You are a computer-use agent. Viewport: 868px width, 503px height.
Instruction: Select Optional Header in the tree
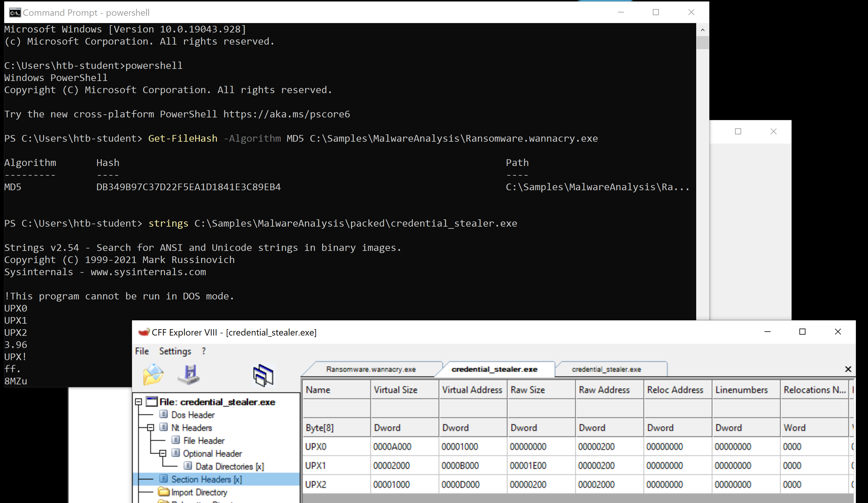(x=212, y=454)
